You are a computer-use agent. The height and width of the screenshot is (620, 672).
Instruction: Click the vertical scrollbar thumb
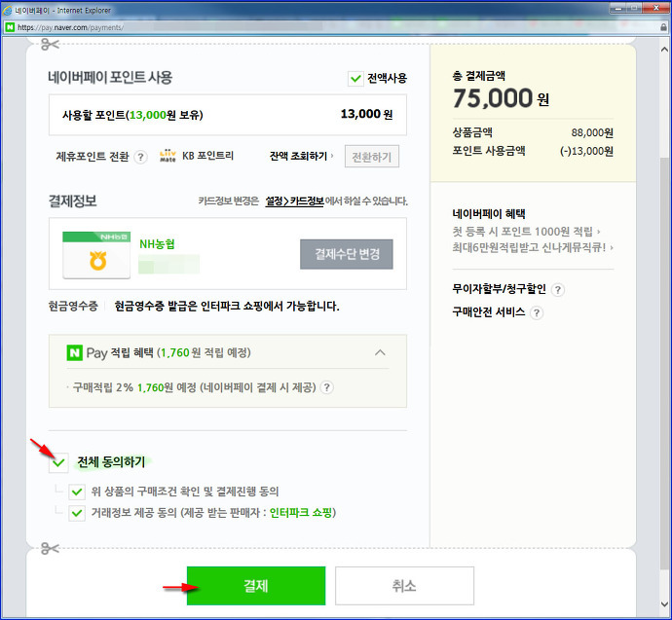(665, 364)
